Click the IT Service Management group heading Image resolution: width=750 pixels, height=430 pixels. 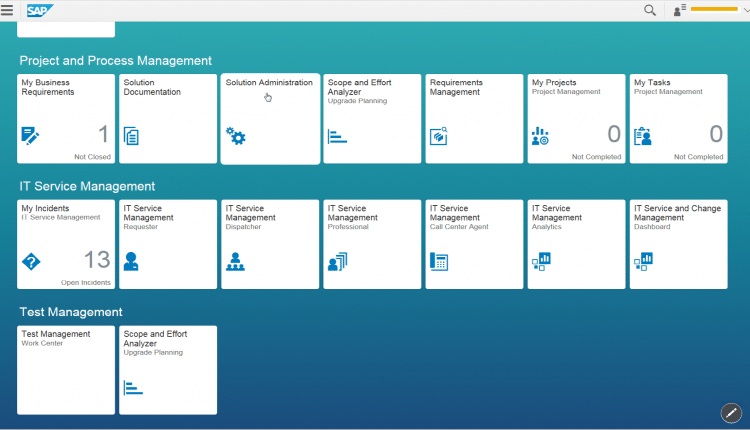(x=87, y=186)
